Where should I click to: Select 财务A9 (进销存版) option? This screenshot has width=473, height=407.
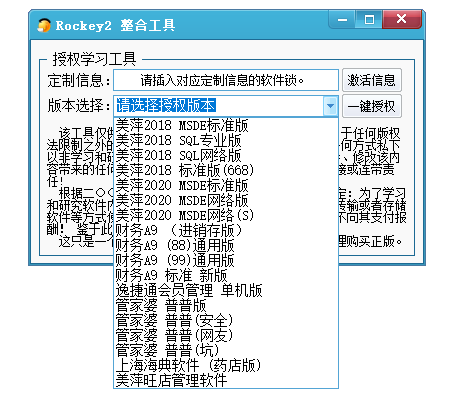[x=226, y=231]
